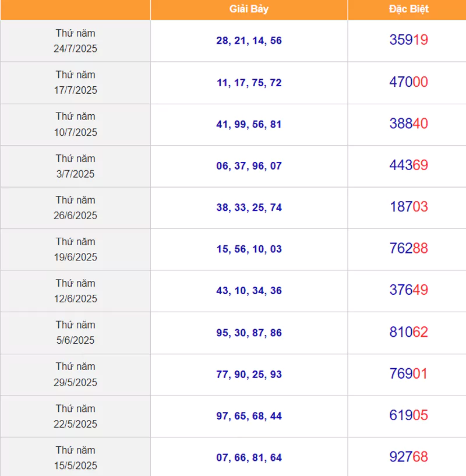The height and width of the screenshot is (476, 466).
Task: Click Giải Bảy numbers 95, 30, 87, 86
Action: (x=249, y=333)
